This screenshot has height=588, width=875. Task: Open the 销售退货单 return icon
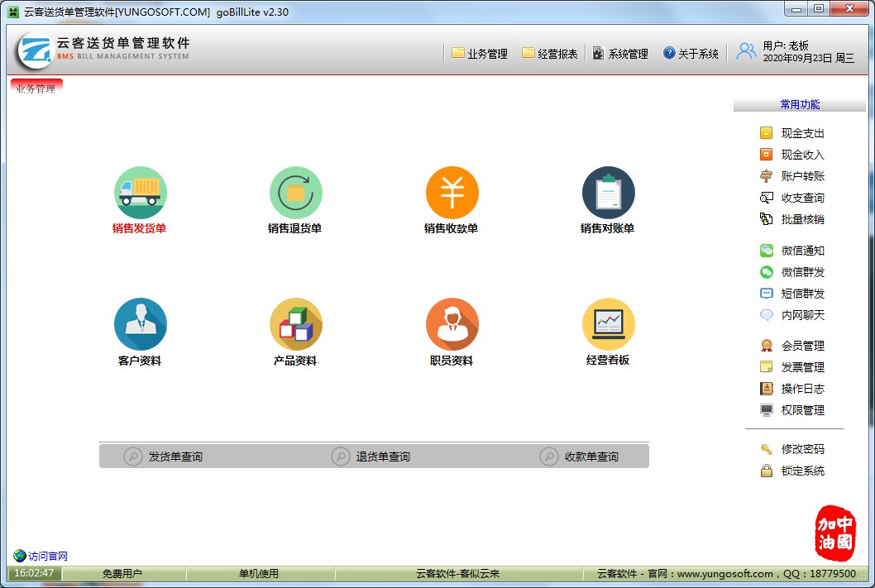click(295, 193)
